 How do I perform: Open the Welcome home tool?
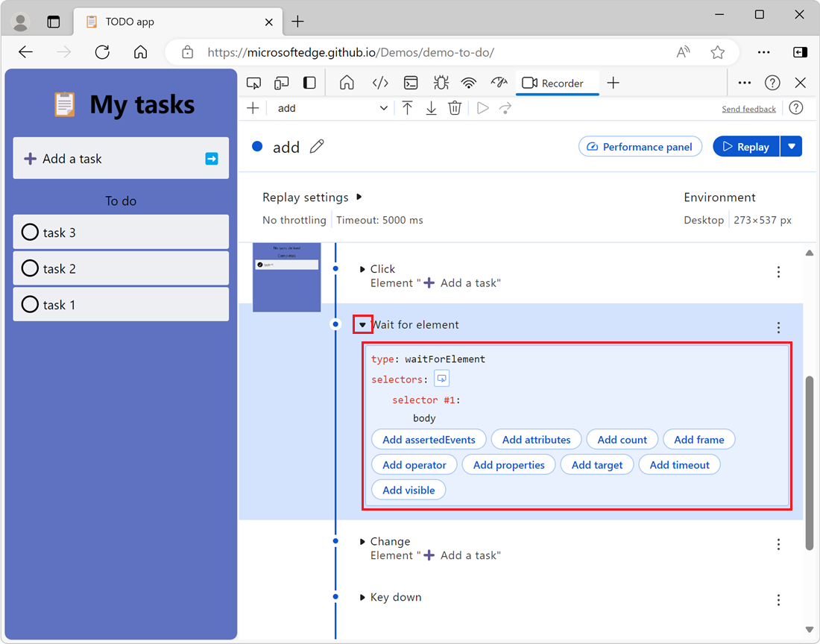pos(347,82)
